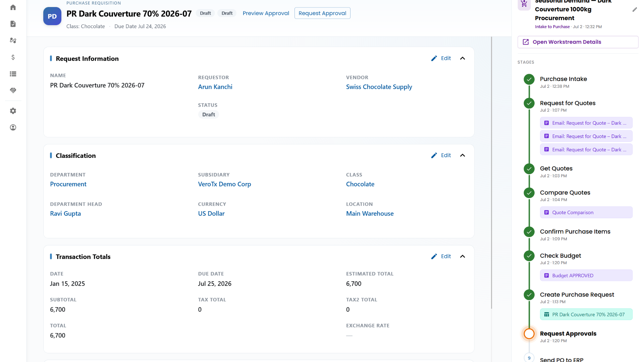Open the tools sidebar icon below documents
644x362 pixels.
(13, 40)
